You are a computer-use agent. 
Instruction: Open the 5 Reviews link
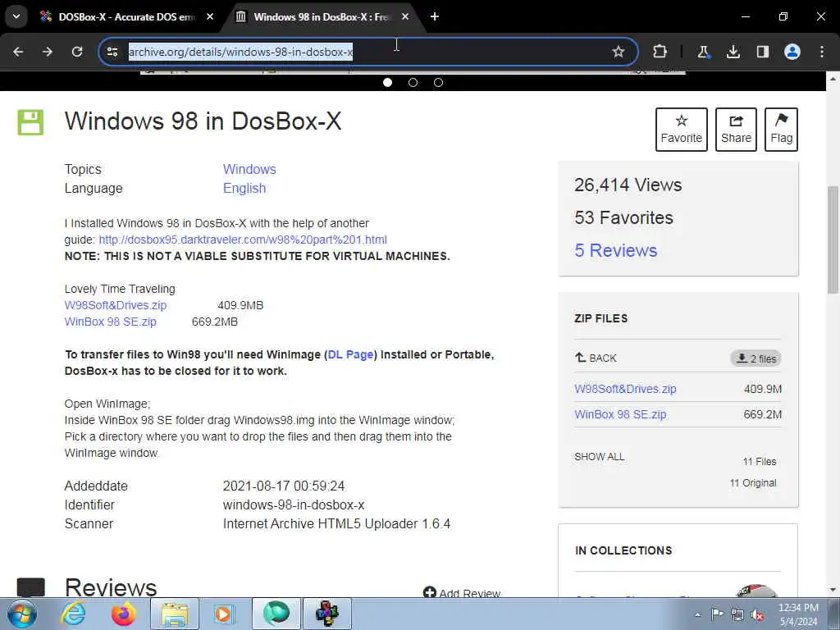click(616, 250)
